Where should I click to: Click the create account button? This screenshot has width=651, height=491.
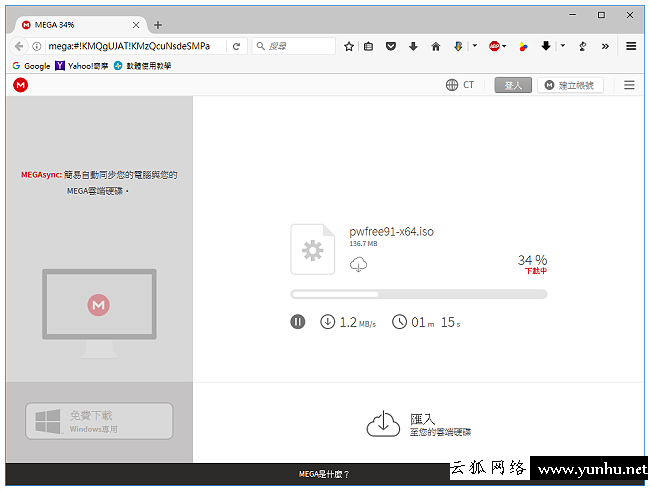click(570, 85)
